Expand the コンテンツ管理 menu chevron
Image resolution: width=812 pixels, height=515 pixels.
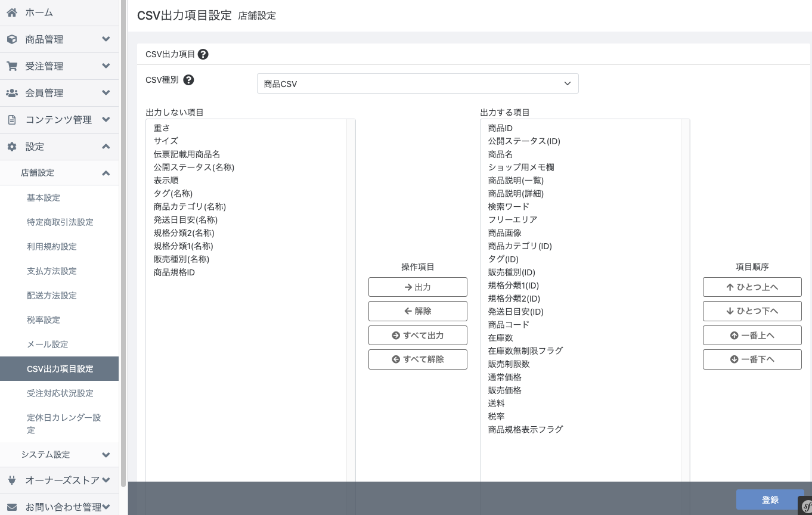106,120
